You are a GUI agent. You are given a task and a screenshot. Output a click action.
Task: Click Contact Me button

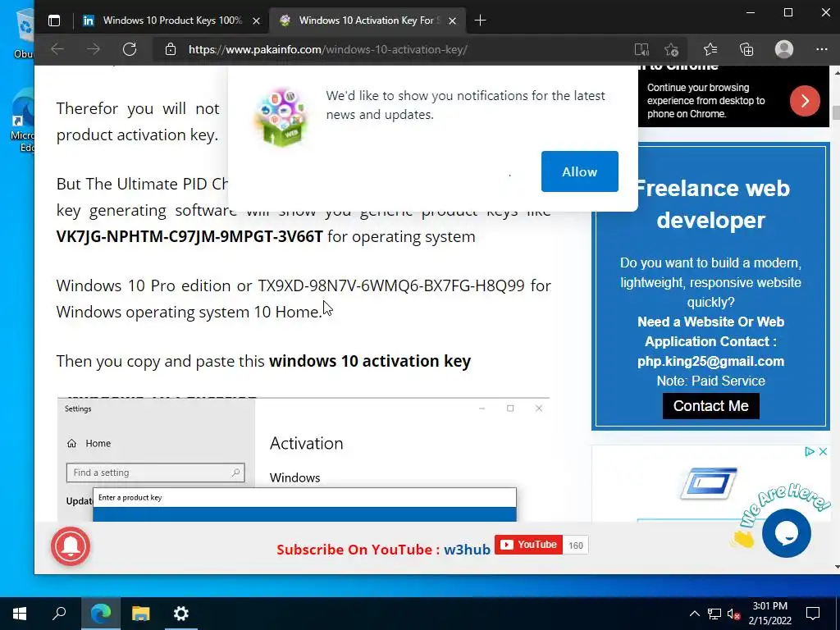(x=710, y=406)
